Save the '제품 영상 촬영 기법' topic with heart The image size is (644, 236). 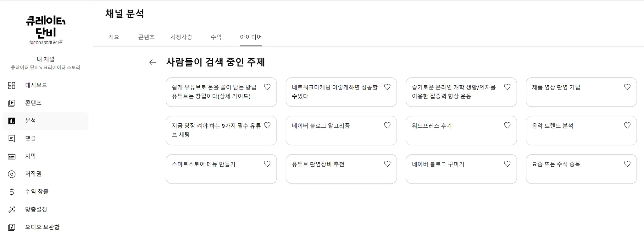[x=627, y=87]
